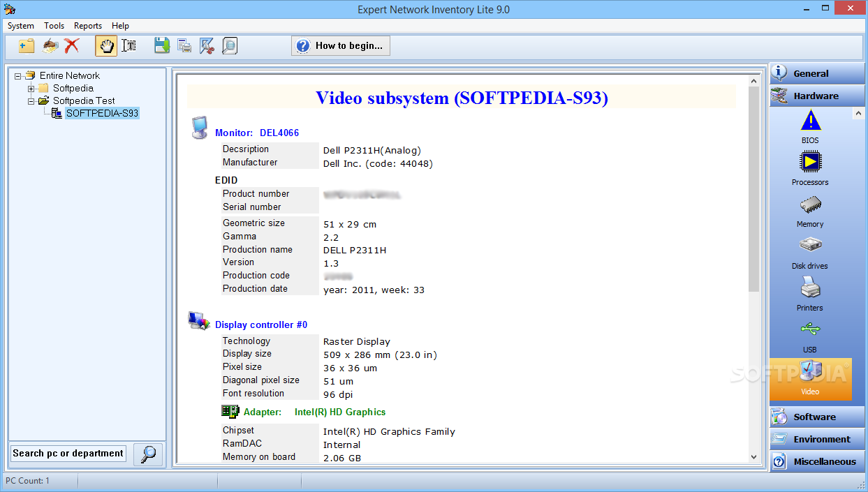Click the print report toolbar icon

click(x=184, y=46)
